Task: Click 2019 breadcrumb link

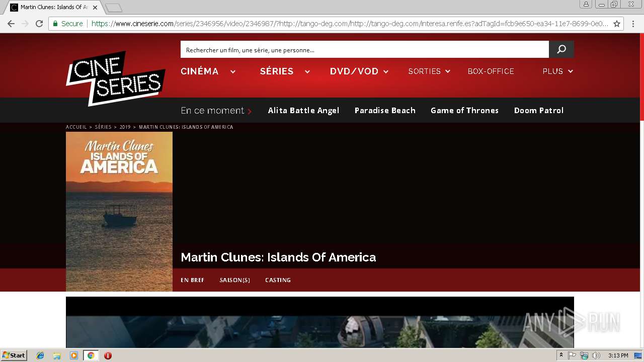Action: tap(125, 127)
